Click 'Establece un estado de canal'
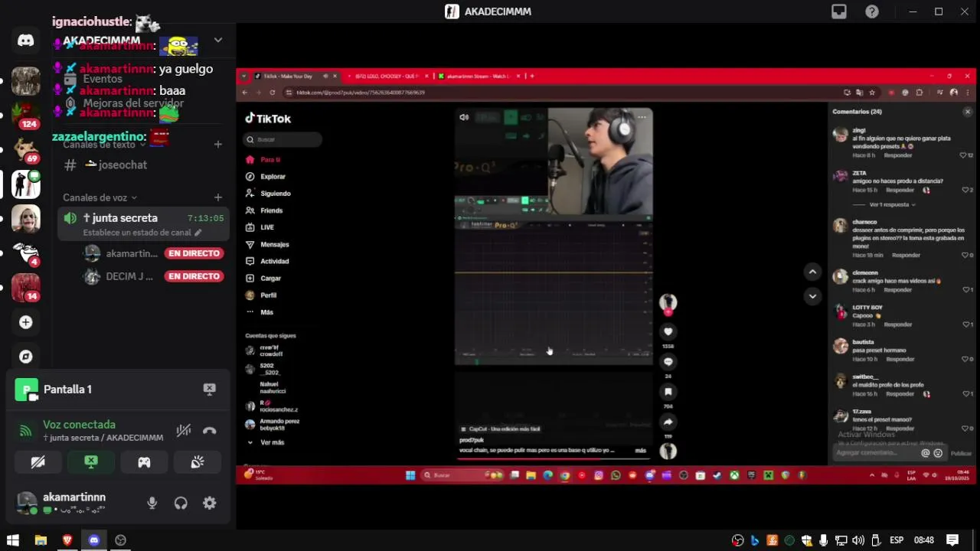 click(142, 233)
